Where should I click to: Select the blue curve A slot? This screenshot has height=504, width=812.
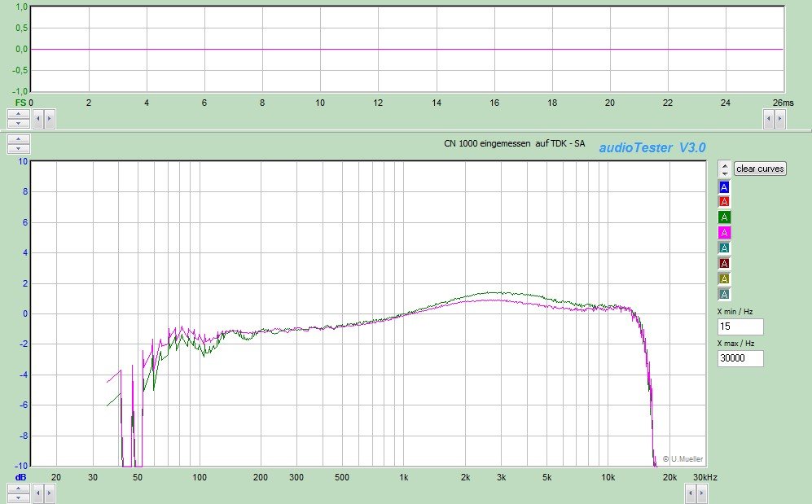click(725, 186)
